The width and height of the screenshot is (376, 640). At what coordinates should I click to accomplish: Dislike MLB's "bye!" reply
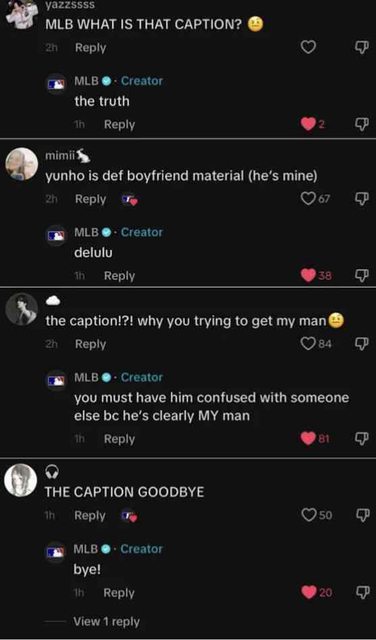[x=363, y=592]
